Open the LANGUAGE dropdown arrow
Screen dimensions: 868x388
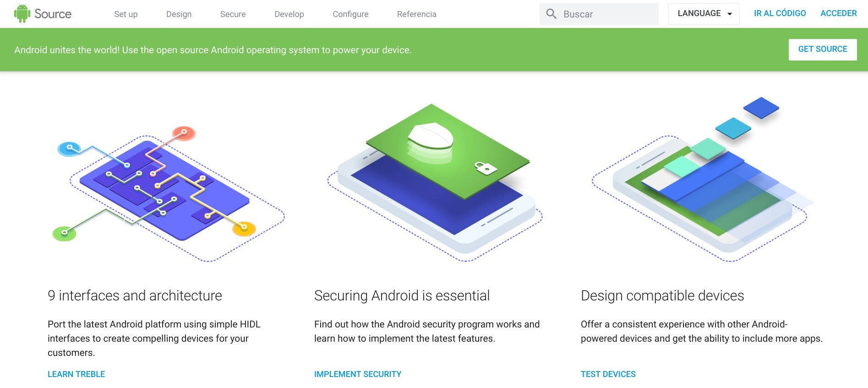click(x=730, y=14)
